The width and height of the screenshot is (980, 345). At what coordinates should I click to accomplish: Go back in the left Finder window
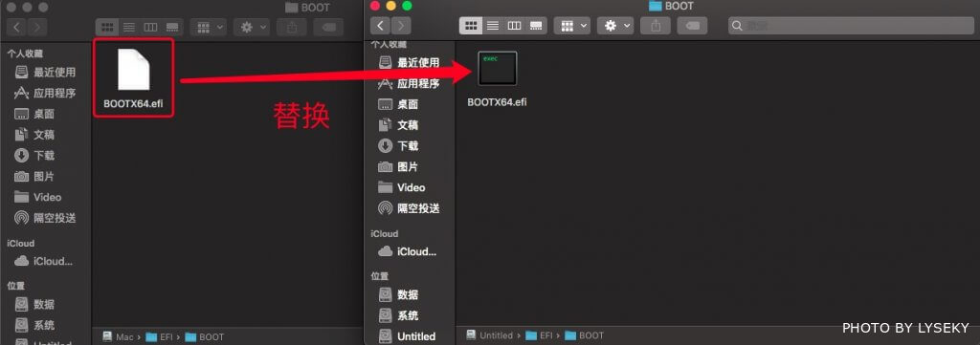tap(16, 27)
